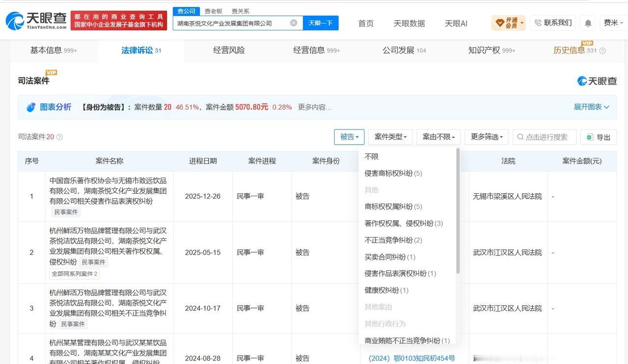This screenshot has width=628, height=364.
Task: Click the Excel icon on 导出
Action: [590, 137]
